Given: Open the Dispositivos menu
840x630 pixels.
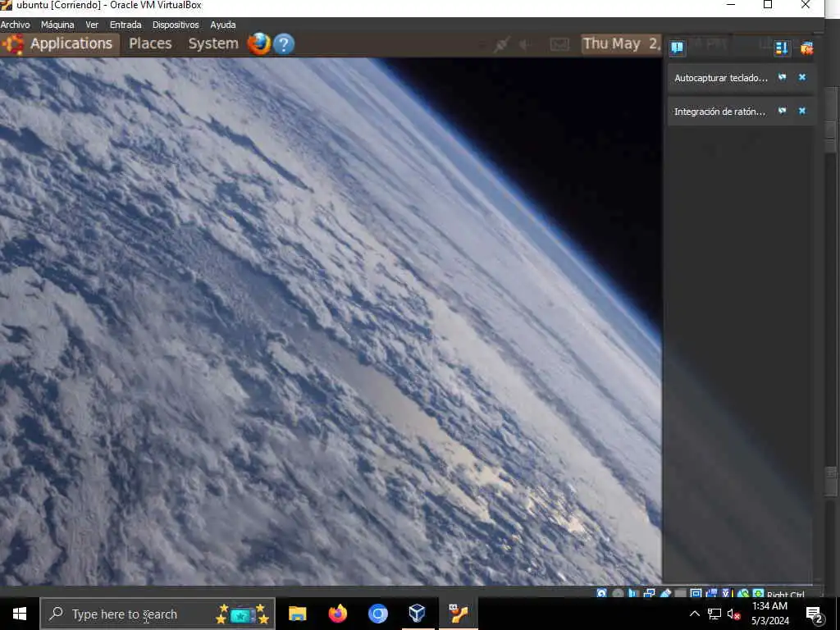Looking at the screenshot, I should pos(176,25).
